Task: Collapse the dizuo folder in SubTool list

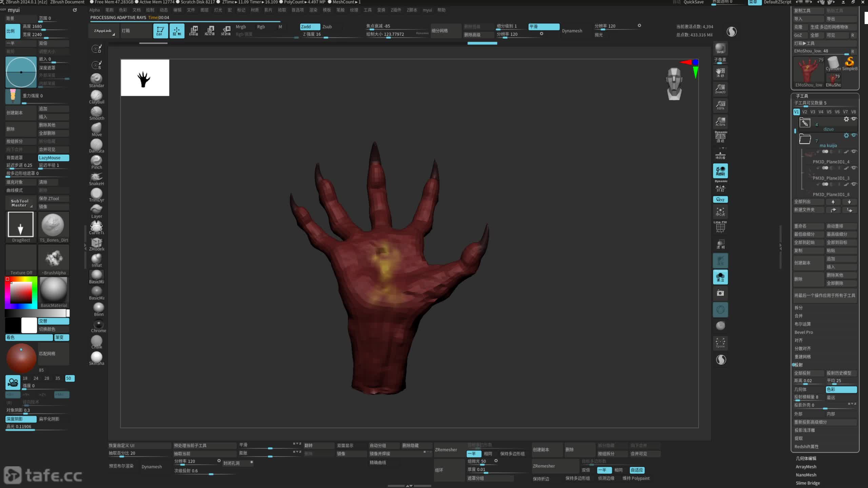Action: click(x=805, y=123)
